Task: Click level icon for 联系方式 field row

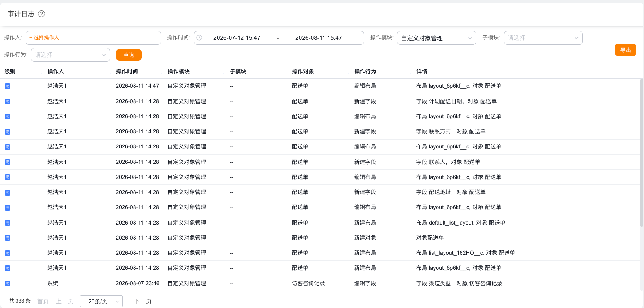Action: point(7,132)
